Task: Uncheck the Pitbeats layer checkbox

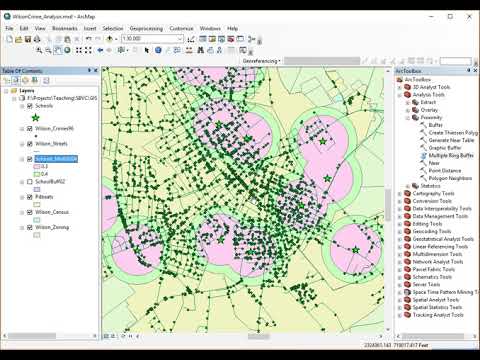Action: (30, 197)
